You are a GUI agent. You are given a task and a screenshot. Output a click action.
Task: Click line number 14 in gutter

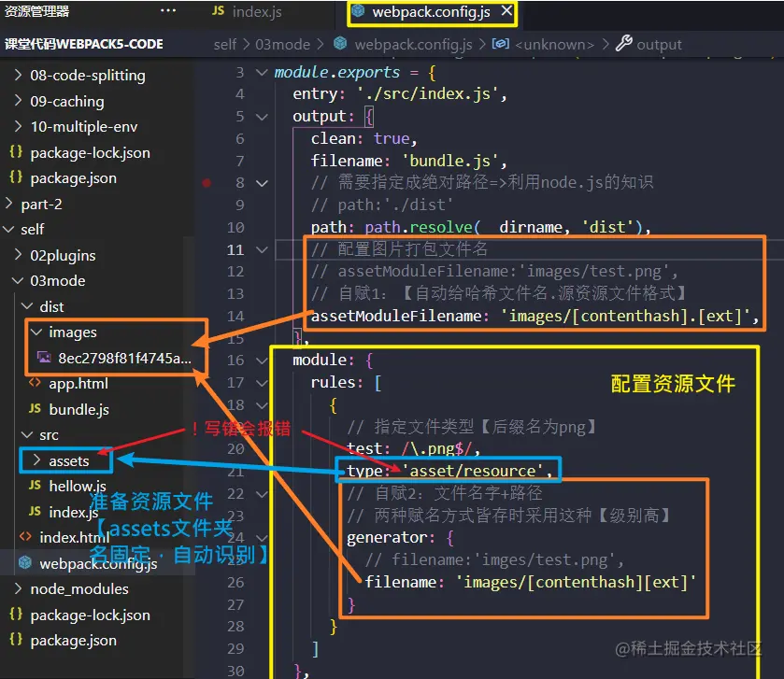pyautogui.click(x=235, y=317)
